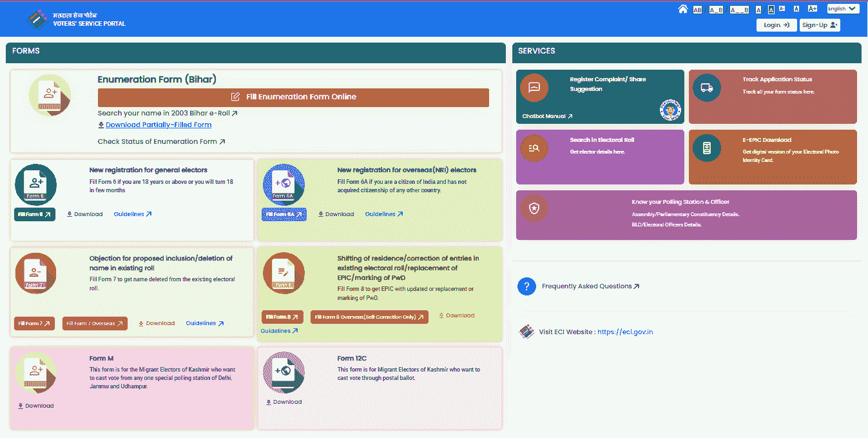Click the Fill Form 7 button
The image size is (868, 438).
(34, 324)
